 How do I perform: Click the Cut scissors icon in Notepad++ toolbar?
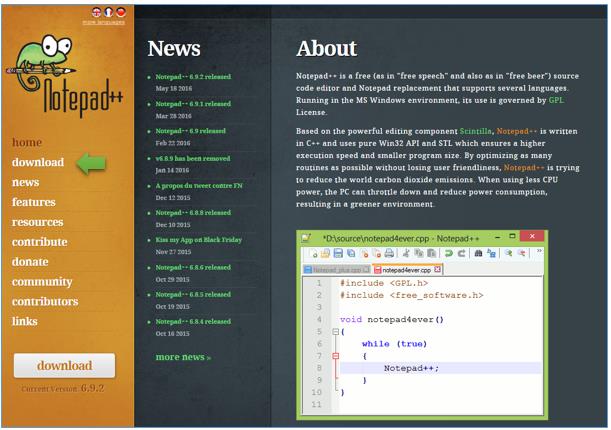click(x=406, y=254)
